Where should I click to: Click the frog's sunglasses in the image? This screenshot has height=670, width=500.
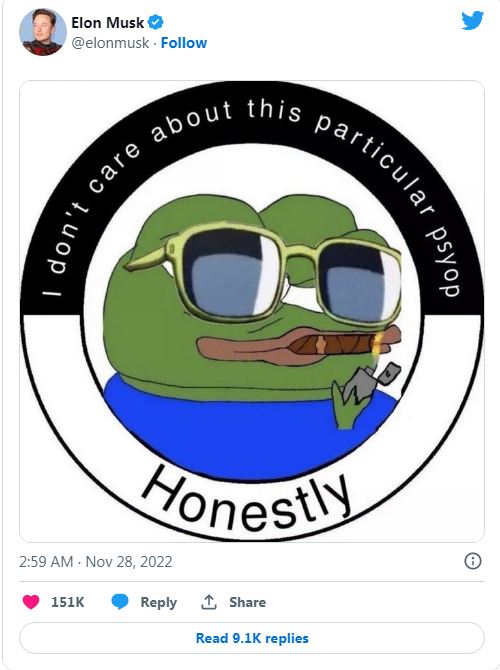[265, 273]
